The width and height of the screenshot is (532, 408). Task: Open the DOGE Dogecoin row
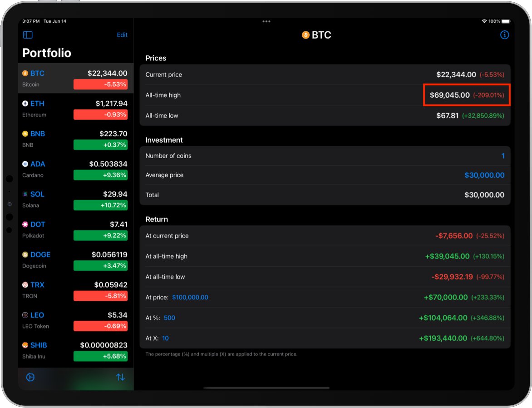pos(76,260)
